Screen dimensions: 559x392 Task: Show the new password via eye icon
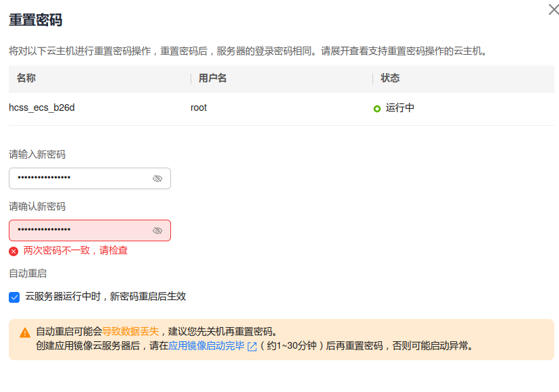pos(157,178)
